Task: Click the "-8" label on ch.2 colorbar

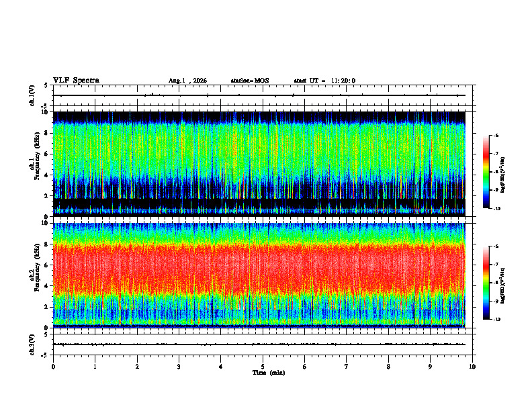Action: click(x=496, y=283)
